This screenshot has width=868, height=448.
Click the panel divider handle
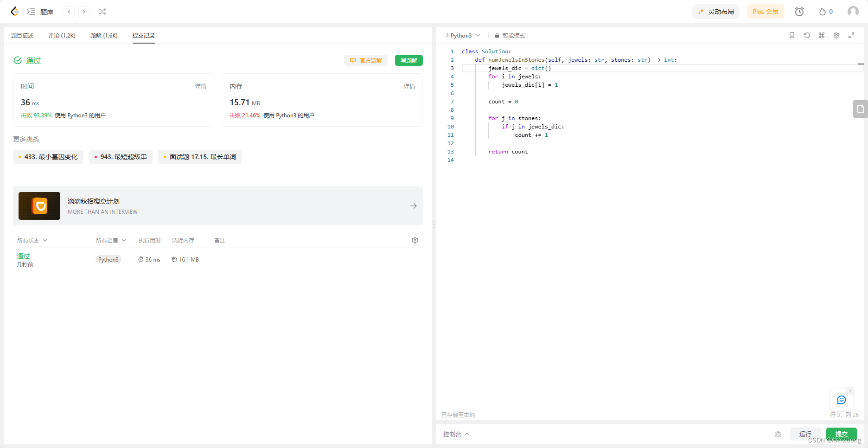[x=434, y=224]
